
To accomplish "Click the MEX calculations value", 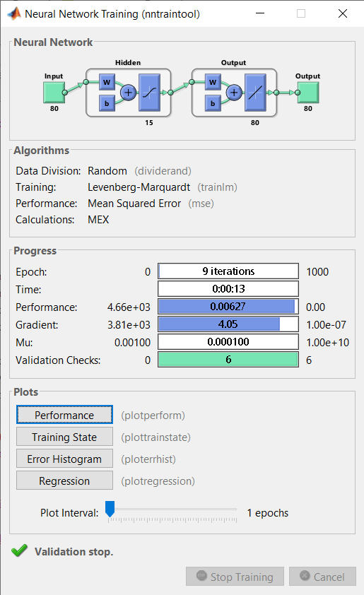I will pos(98,220).
